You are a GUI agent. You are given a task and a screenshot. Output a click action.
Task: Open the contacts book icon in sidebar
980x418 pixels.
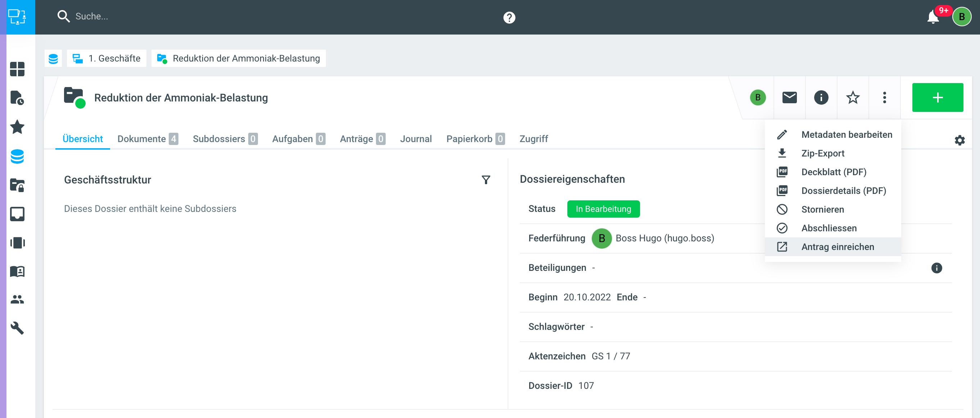pyautogui.click(x=17, y=271)
